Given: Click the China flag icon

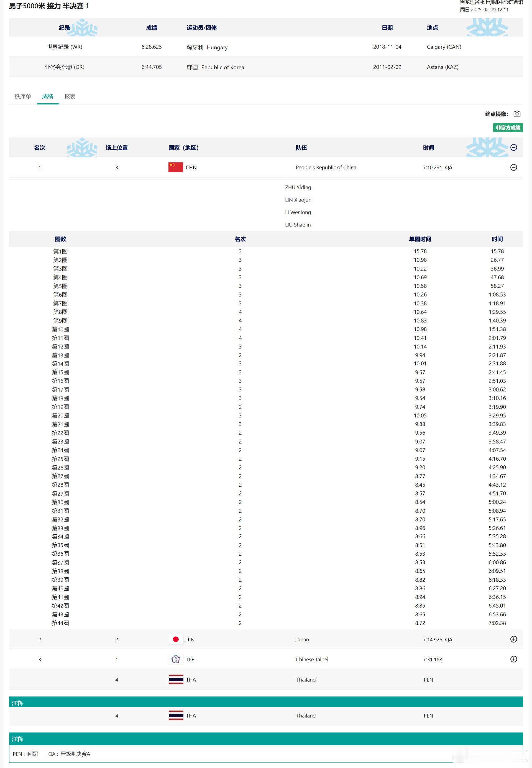Looking at the screenshot, I should tap(176, 167).
